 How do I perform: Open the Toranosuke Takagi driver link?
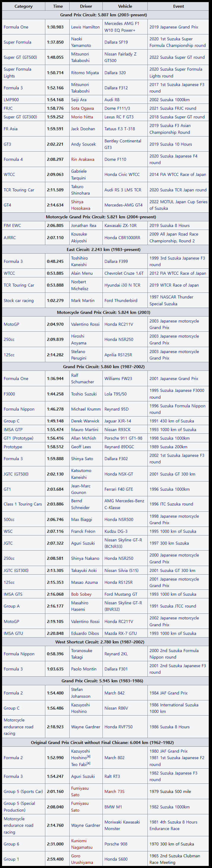[81, 654]
